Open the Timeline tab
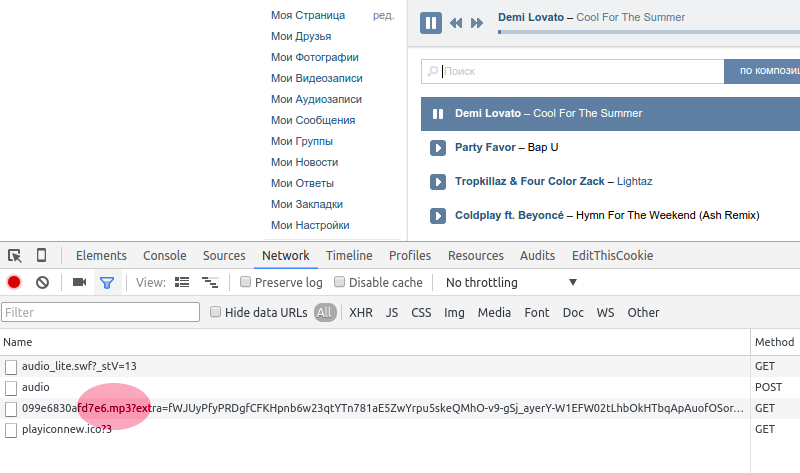Viewport: 800px width, 473px height. click(349, 256)
